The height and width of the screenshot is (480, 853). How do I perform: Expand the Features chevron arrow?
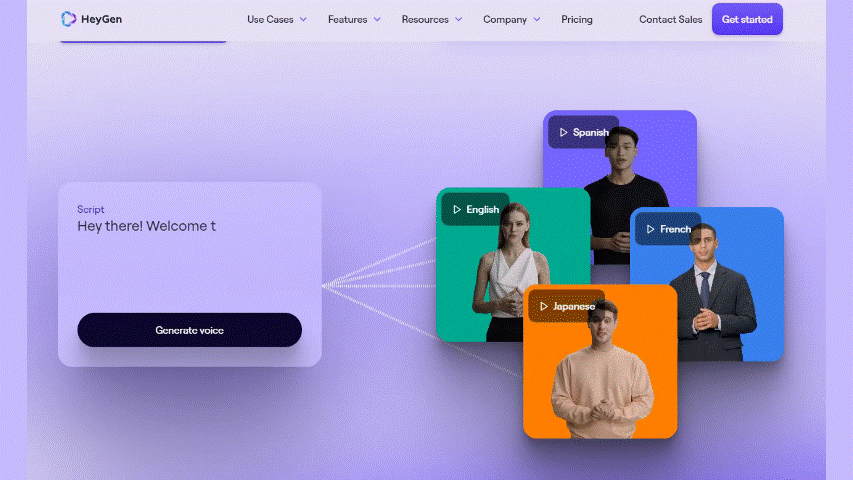[x=377, y=20]
